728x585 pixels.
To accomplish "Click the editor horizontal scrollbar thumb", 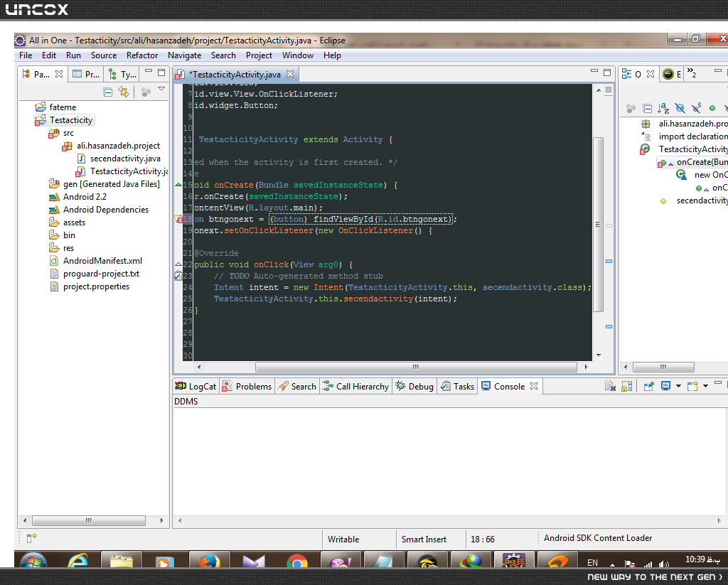I will [x=416, y=367].
